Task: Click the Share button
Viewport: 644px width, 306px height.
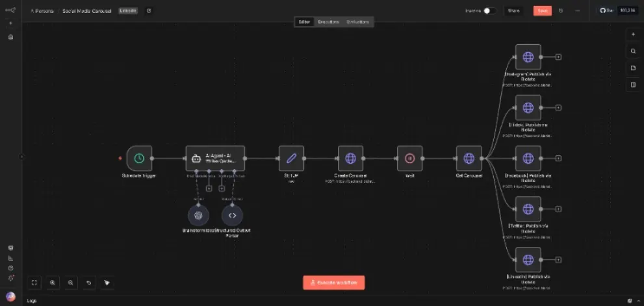Action: (514, 10)
